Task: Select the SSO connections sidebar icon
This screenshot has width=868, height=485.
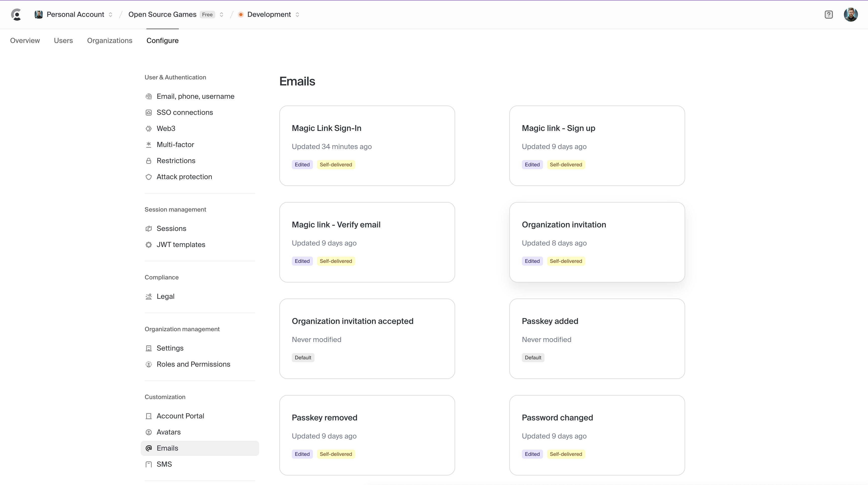Action: coord(149,112)
